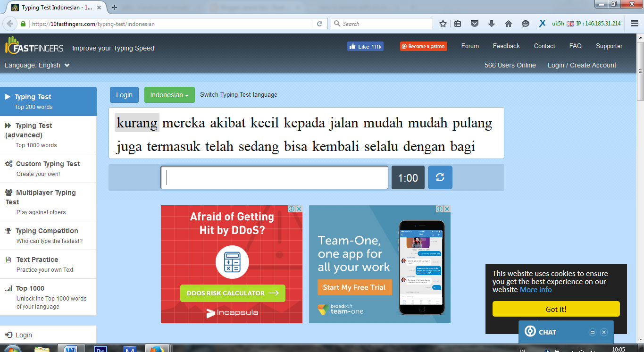The image size is (644, 352).
Task: Click the browser home icon
Action: (x=509, y=23)
